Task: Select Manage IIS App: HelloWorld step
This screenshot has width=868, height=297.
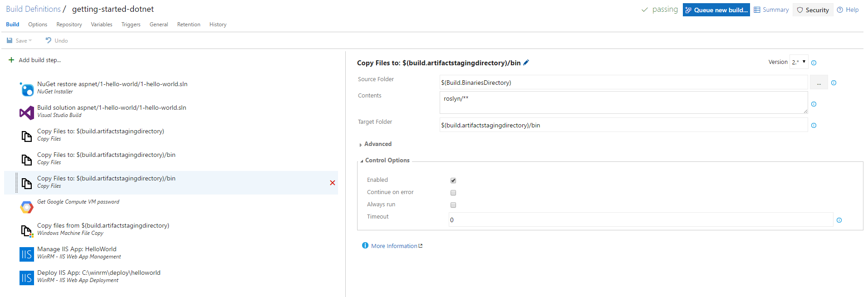Action: click(x=171, y=253)
